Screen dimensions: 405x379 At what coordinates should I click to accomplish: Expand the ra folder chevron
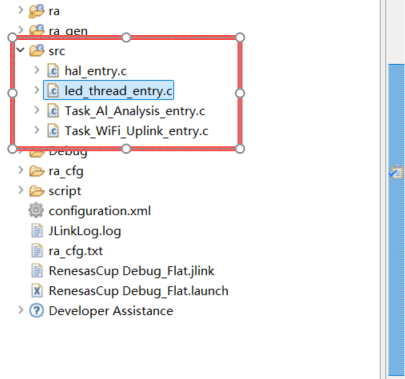coord(21,10)
